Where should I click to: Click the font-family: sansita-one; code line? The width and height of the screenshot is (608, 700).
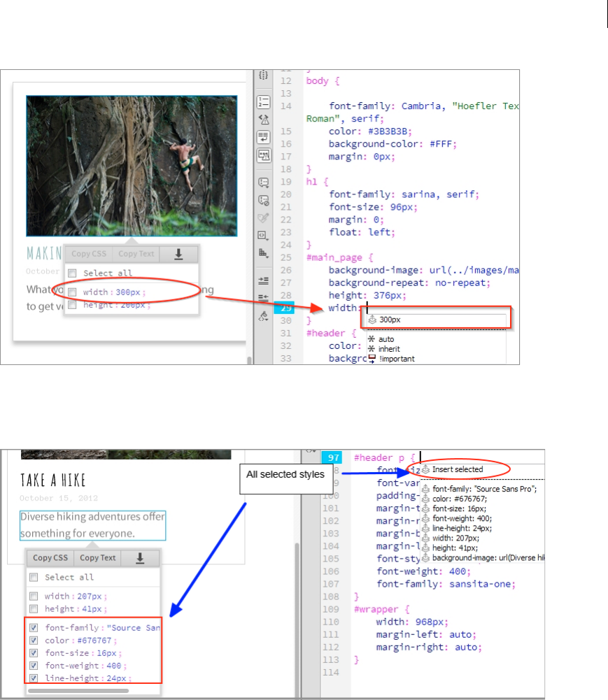pyautogui.click(x=446, y=584)
